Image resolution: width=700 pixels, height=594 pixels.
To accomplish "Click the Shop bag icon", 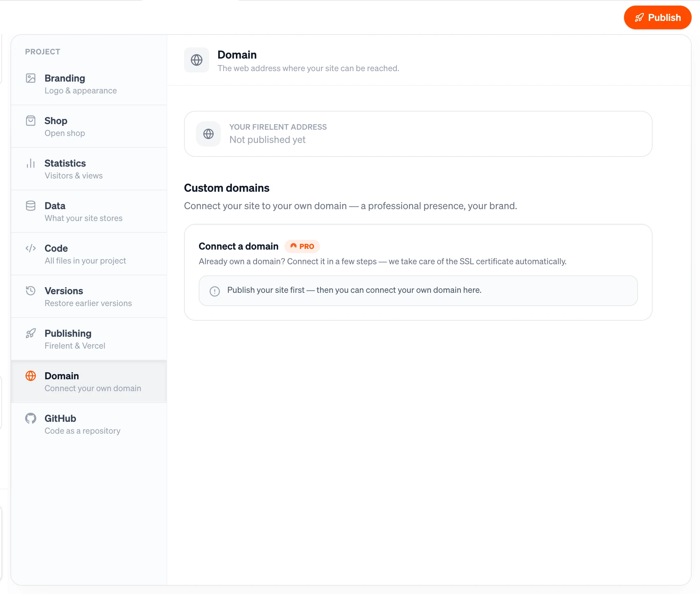I will (x=31, y=121).
